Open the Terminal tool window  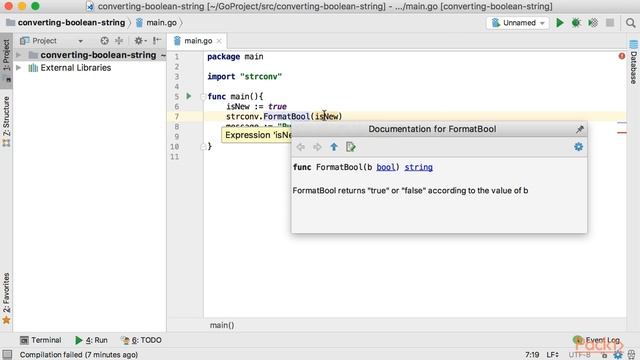40,340
